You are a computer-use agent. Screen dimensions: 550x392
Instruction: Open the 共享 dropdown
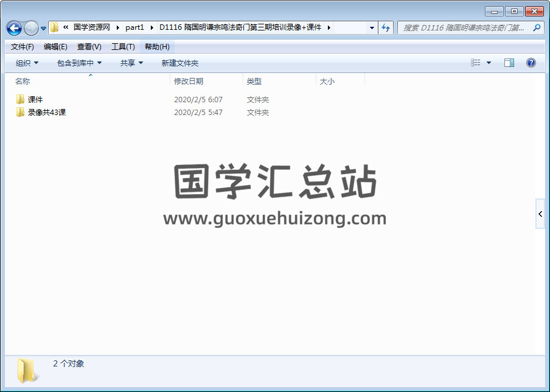point(131,63)
